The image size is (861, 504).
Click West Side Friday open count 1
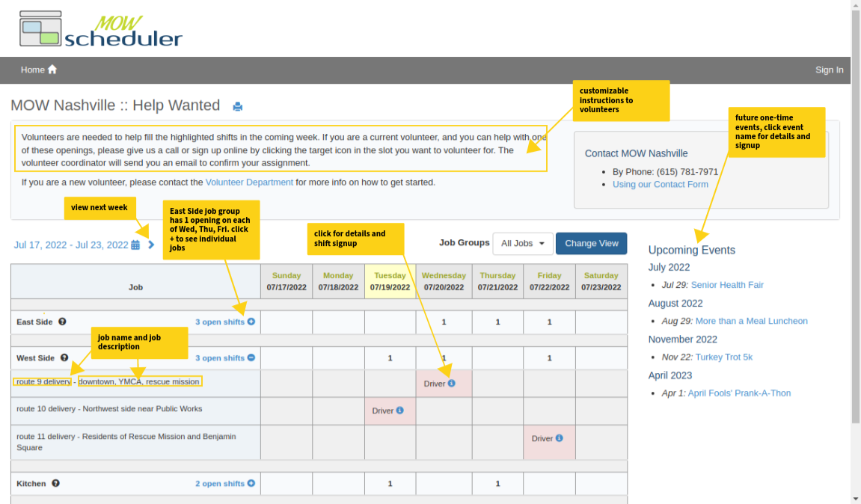(x=549, y=358)
